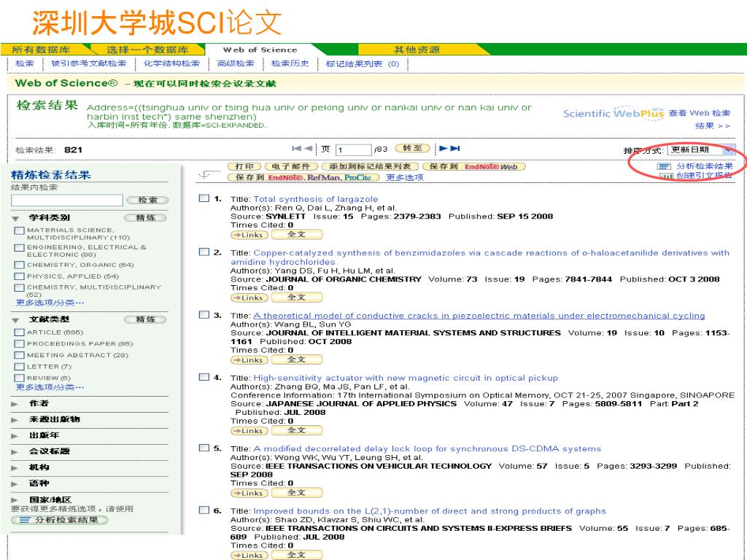Check the box for result 6
Image resolution: width=747 pixels, height=560 pixels.
pos(204,510)
